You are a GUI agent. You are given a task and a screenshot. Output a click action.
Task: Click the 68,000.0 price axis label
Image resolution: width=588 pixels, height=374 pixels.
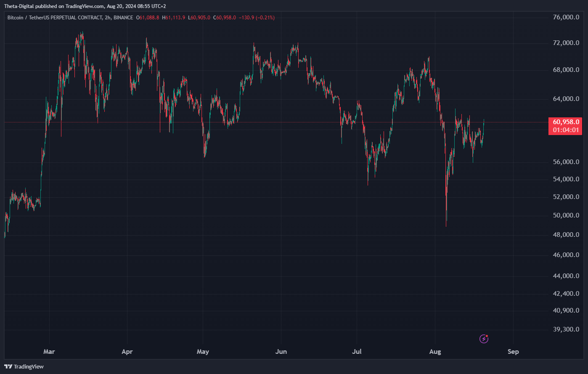pyautogui.click(x=566, y=70)
